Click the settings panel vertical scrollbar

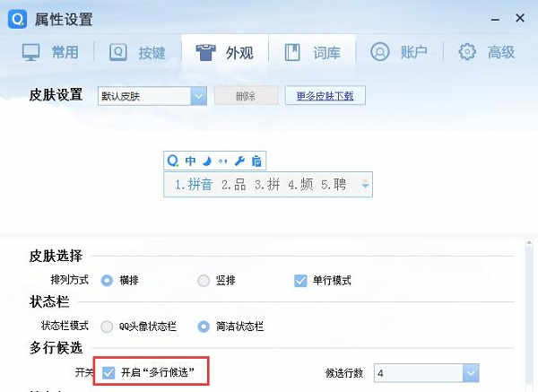point(529,316)
